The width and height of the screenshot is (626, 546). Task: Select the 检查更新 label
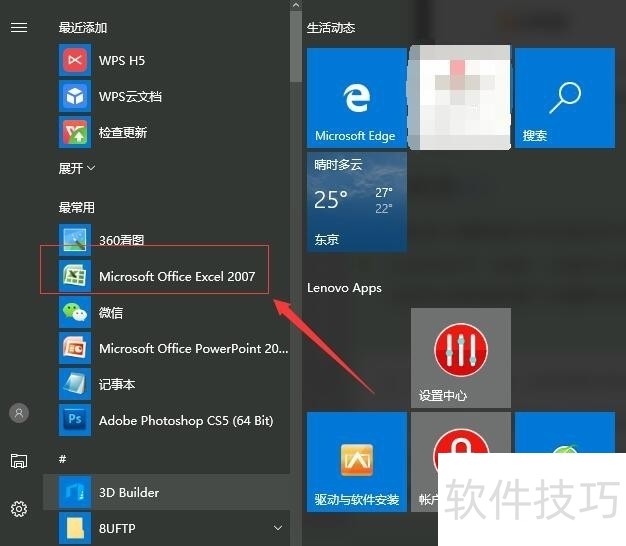click(123, 132)
